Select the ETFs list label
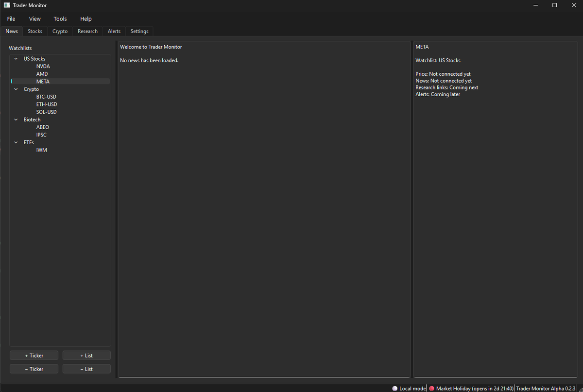 click(x=29, y=142)
